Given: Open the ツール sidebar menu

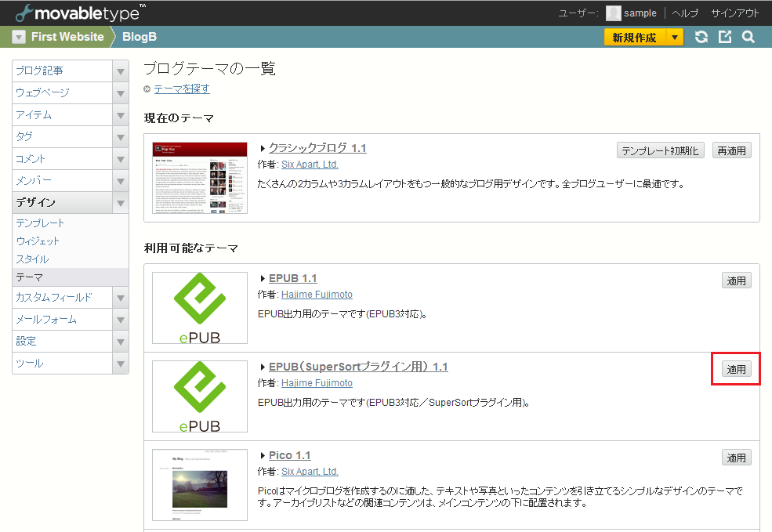Looking at the screenshot, I should 63,364.
